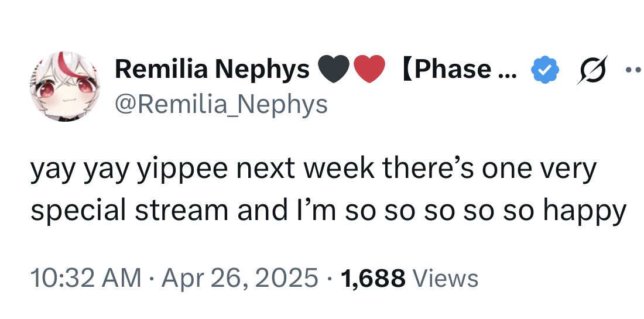Open the 10:32 AM timestamp link
This screenshot has height=319, width=644.
pyautogui.click(x=86, y=278)
